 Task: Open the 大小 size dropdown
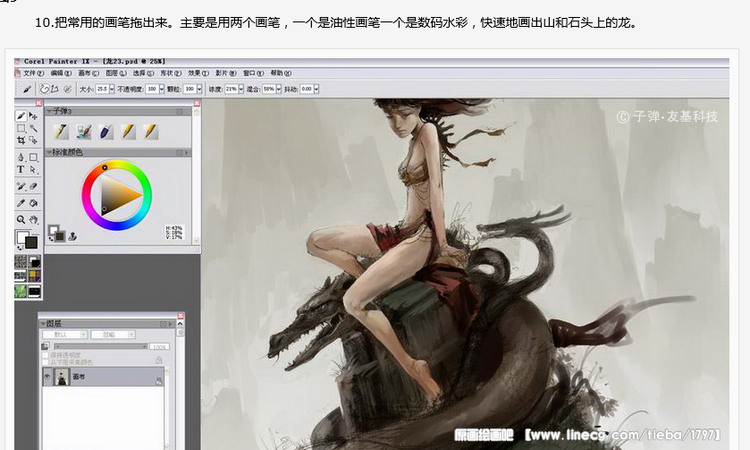[x=112, y=89]
